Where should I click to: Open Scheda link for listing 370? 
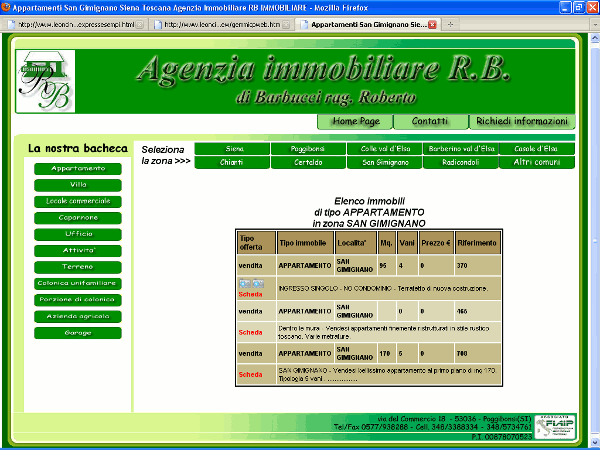pyautogui.click(x=250, y=294)
